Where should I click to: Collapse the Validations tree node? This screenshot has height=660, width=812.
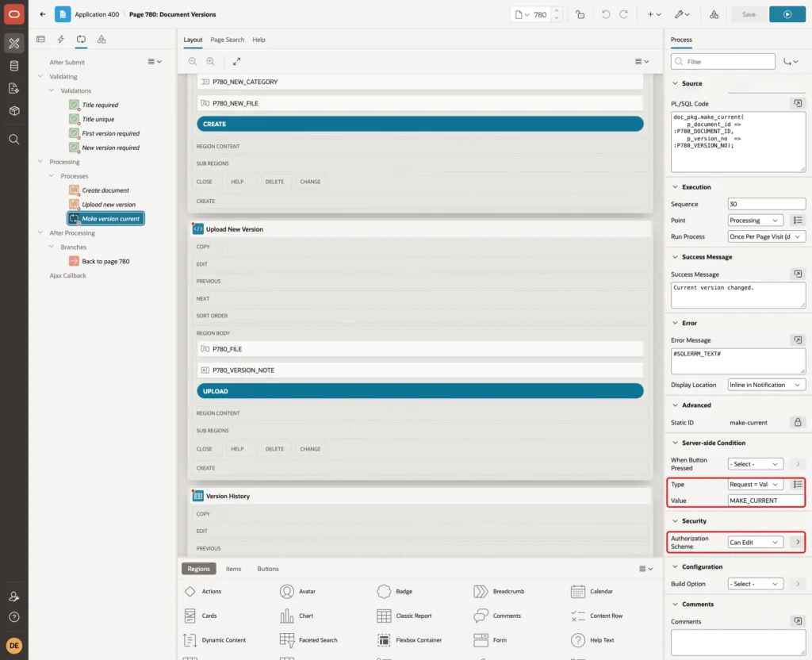tap(52, 90)
